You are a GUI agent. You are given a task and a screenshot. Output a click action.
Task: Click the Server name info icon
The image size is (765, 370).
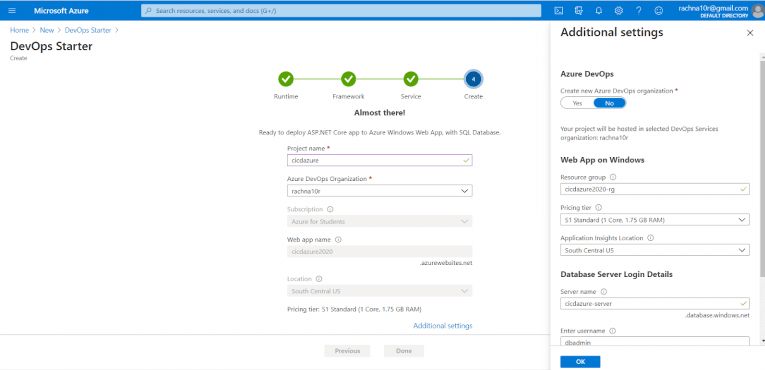click(604, 291)
